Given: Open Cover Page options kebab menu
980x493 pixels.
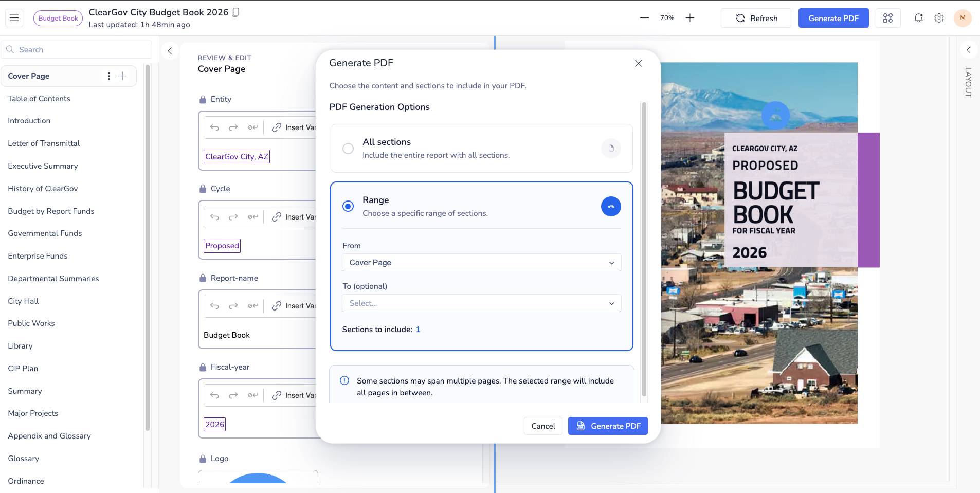Looking at the screenshot, I should click(x=108, y=76).
